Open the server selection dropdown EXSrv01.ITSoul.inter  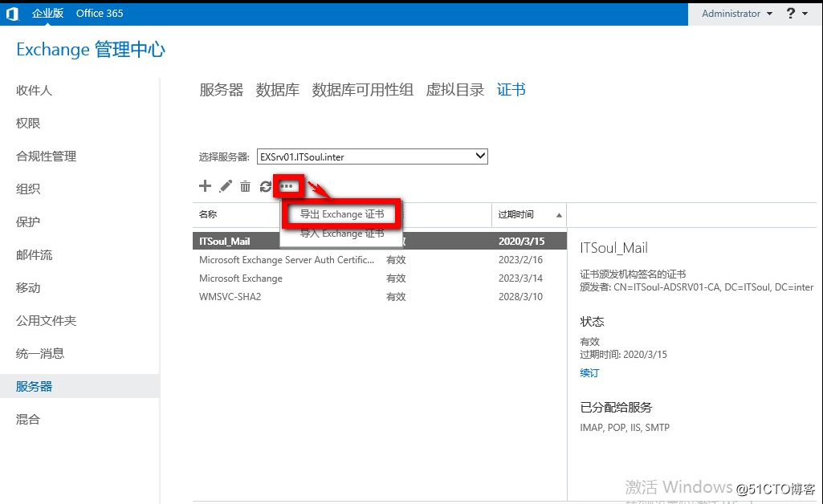coord(372,156)
